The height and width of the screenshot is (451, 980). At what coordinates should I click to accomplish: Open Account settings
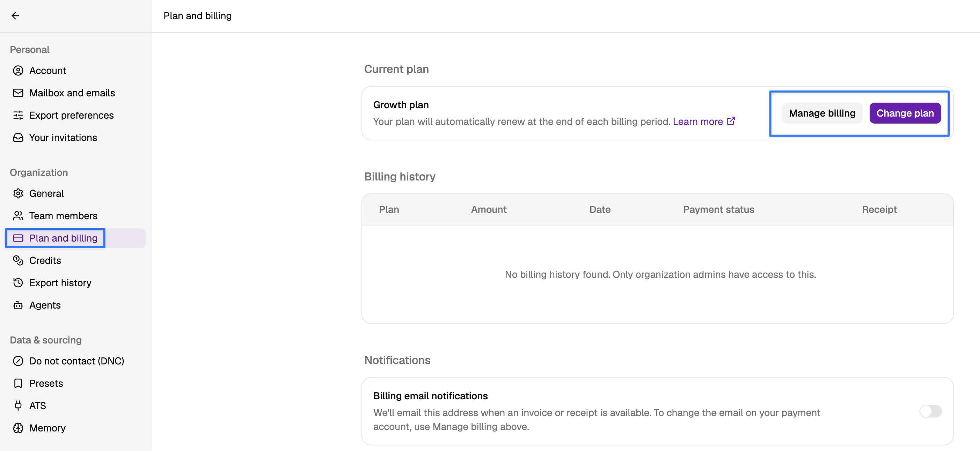click(x=75, y=71)
